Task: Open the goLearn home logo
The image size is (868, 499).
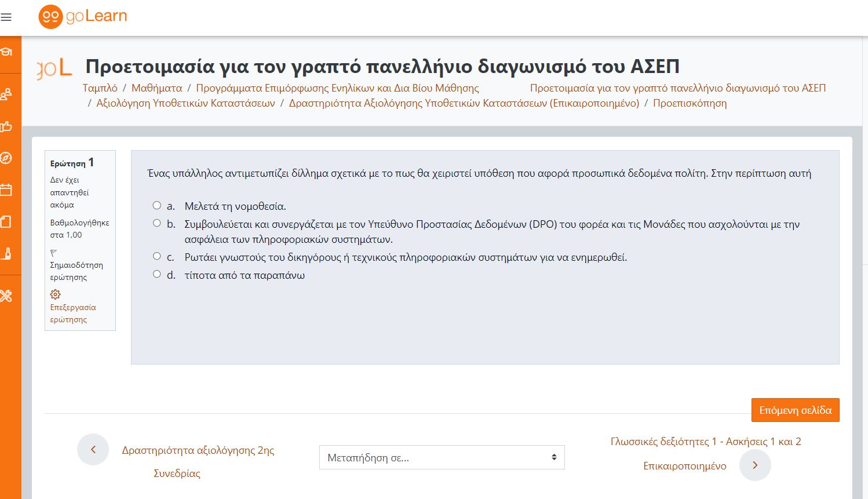Action: pos(82,17)
